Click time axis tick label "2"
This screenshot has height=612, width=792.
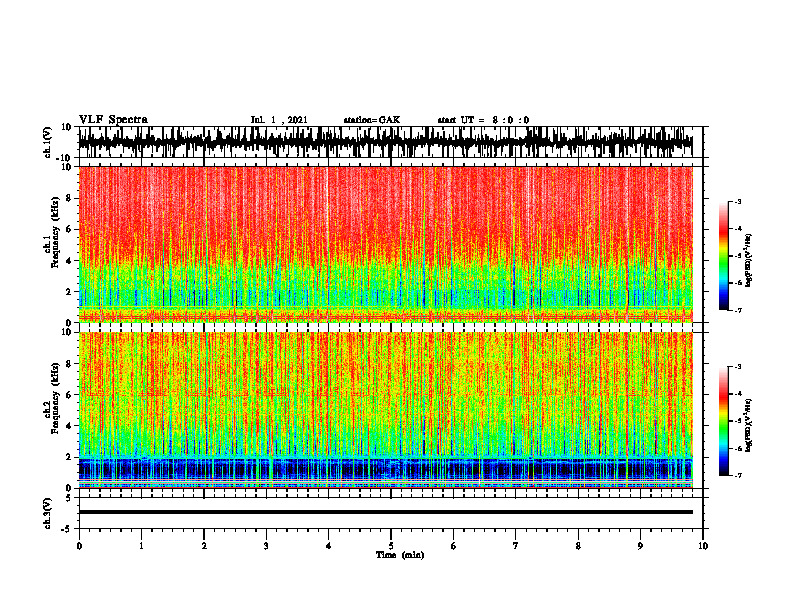[x=204, y=546]
